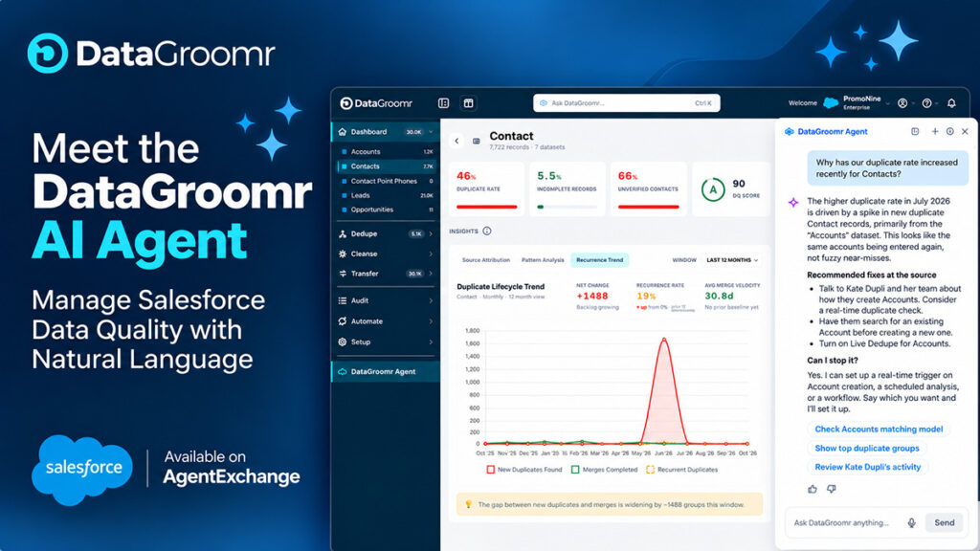Click the info icon in Agent panel header

point(950,132)
